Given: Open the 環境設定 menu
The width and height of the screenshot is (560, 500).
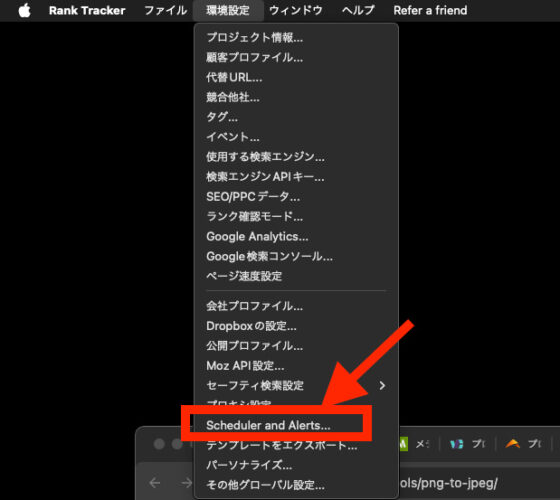Looking at the screenshot, I should click(x=228, y=10).
